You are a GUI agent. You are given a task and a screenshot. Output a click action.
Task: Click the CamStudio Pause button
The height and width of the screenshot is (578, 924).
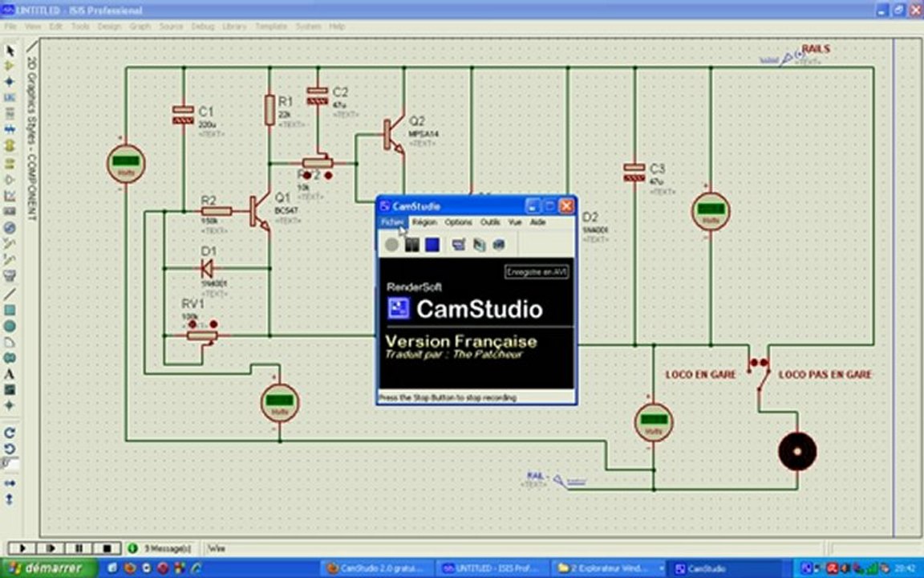412,244
